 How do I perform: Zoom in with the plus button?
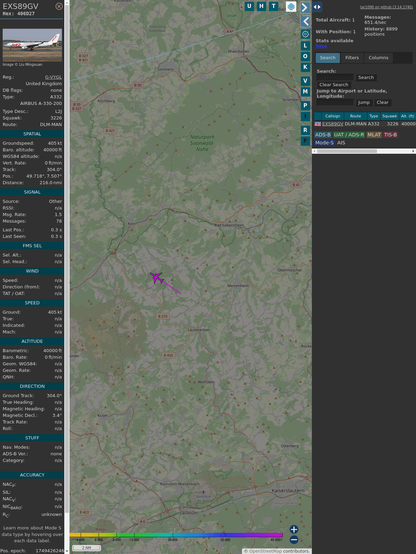(x=294, y=529)
